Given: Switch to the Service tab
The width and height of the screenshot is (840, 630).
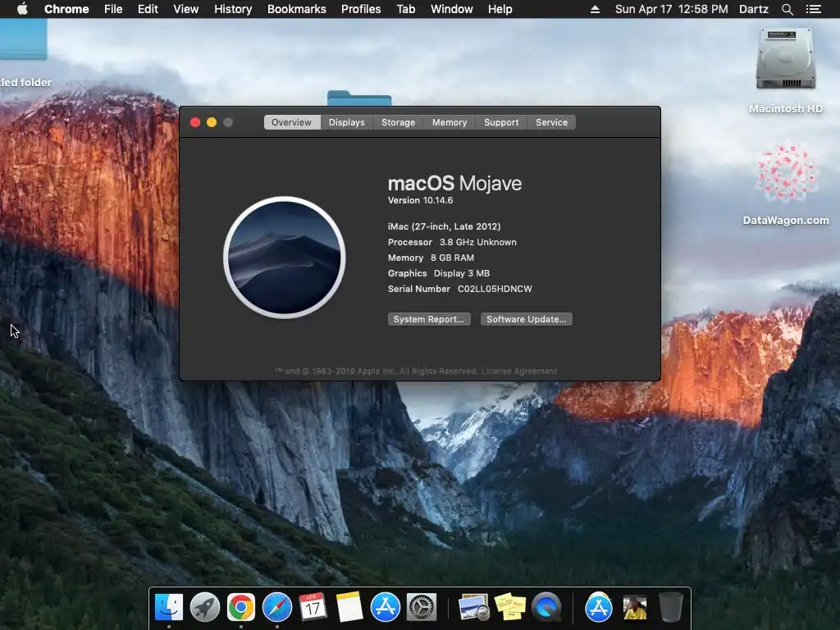Looking at the screenshot, I should (551, 122).
